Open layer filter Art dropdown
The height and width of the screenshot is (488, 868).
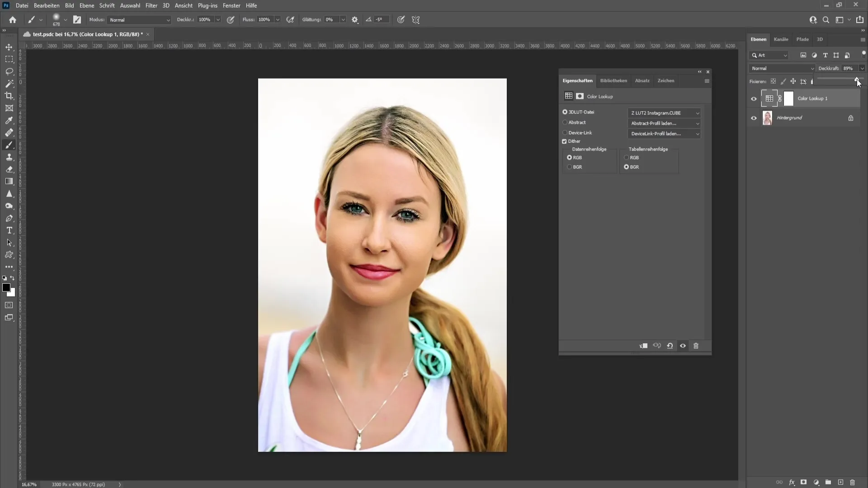click(769, 55)
